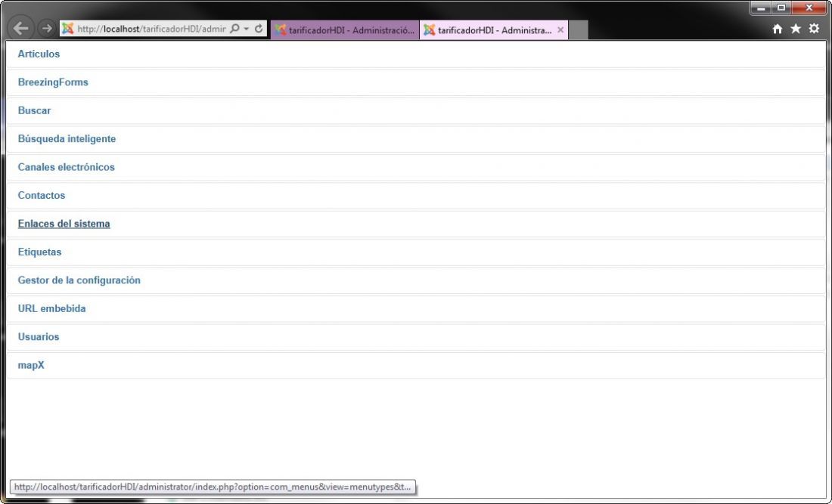Screen dimensions: 832x504
Task: Open the Usuarios link
Action: (x=39, y=336)
